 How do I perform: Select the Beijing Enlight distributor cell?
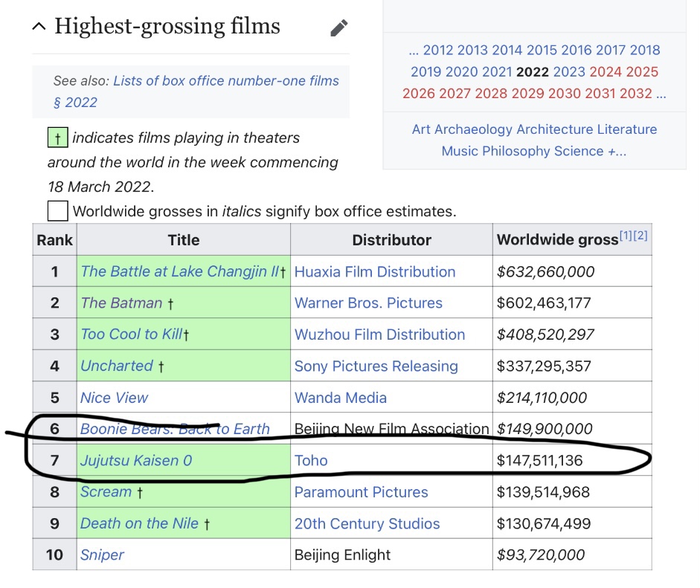click(391, 555)
